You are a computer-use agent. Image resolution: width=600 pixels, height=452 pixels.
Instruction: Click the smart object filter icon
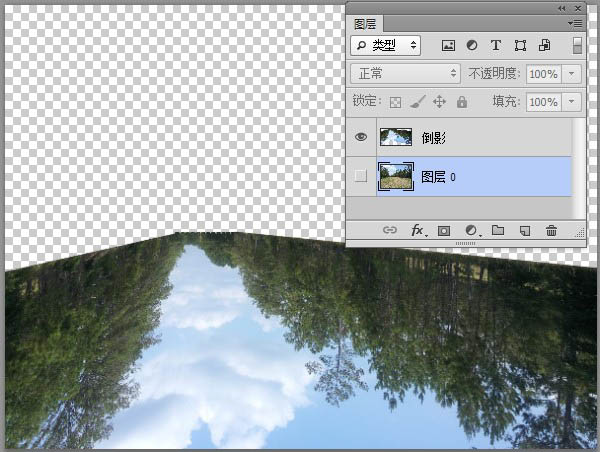[x=544, y=46]
